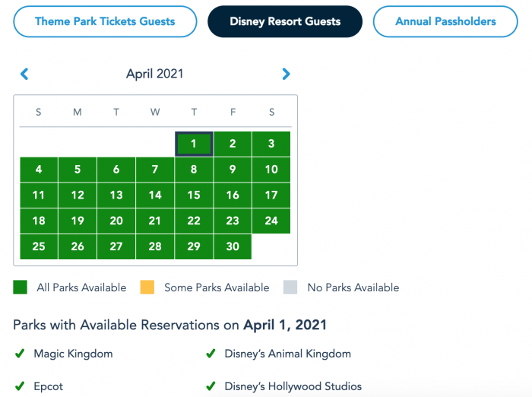
Task: Click checkmark beside Disney's Animal Kingdom
Action: (211, 354)
